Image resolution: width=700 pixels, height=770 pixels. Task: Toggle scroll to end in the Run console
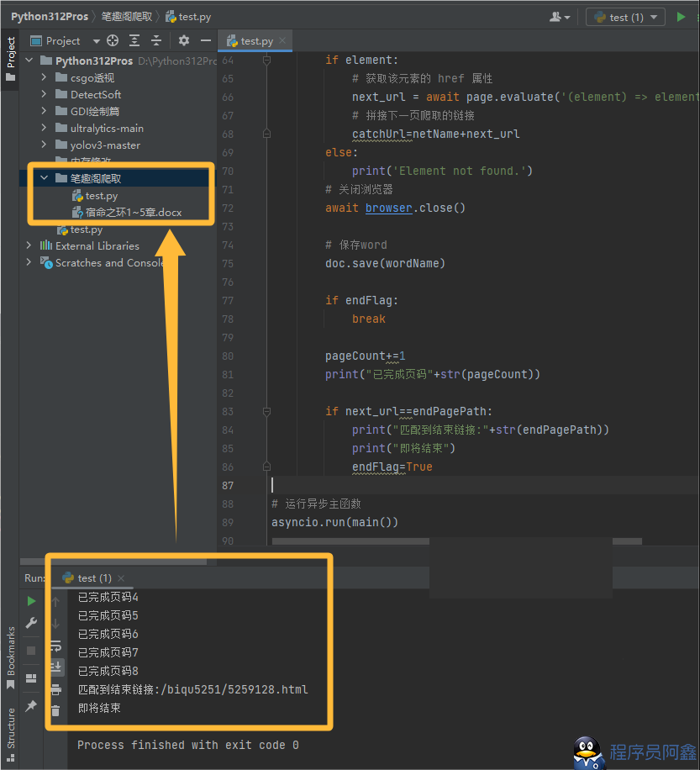[x=56, y=667]
